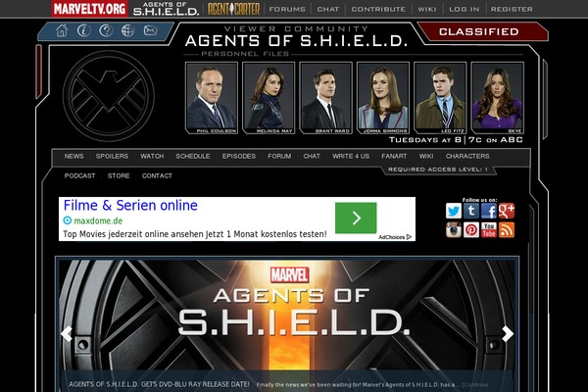Open the home icon in the blue bar
The width and height of the screenshot is (588, 392).
pos(62,30)
